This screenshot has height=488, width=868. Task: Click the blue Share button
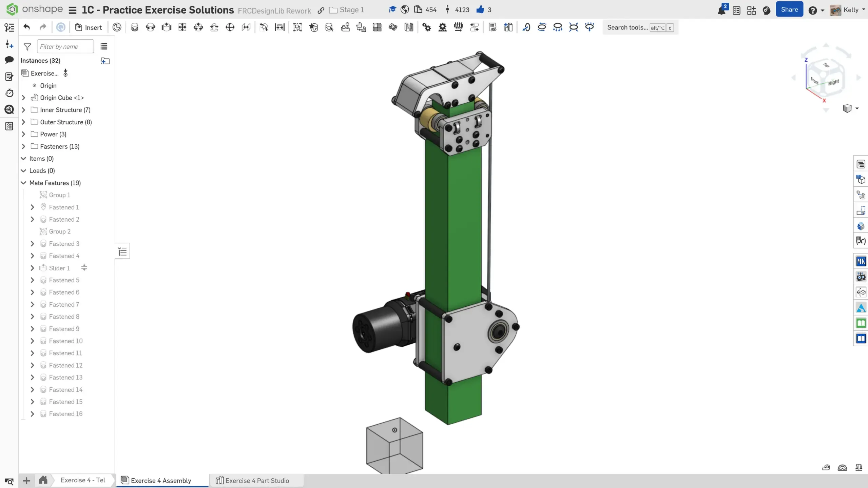[x=789, y=9]
